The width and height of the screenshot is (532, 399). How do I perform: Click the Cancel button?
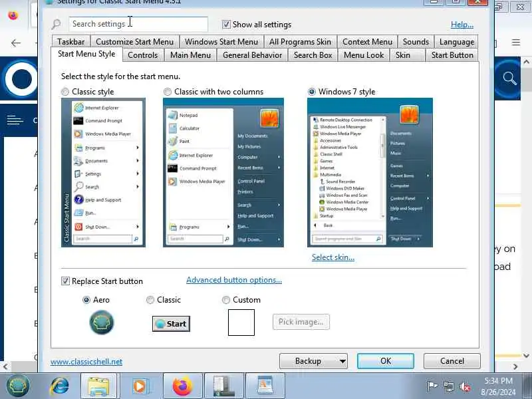click(452, 361)
